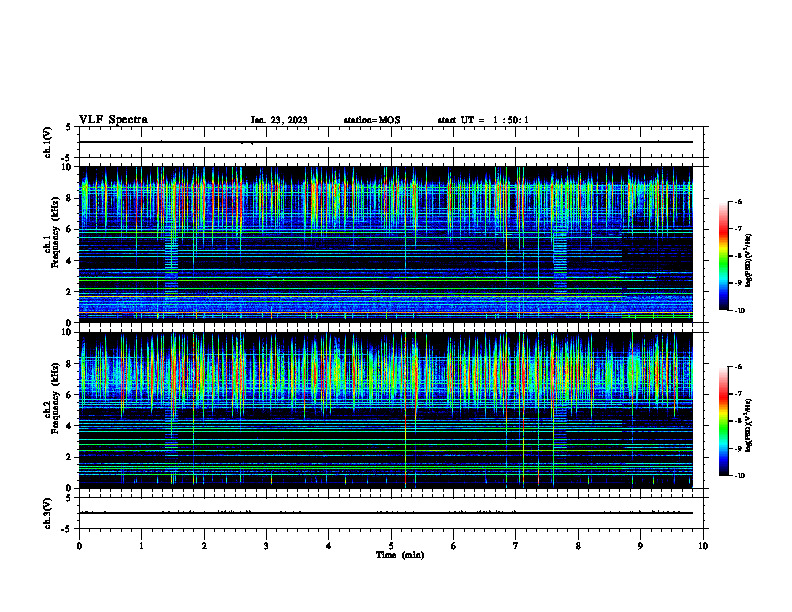Image resolution: width=792 pixels, height=612 pixels.
Task: Click the 'VLF Spectra' title text
Action: [x=113, y=120]
